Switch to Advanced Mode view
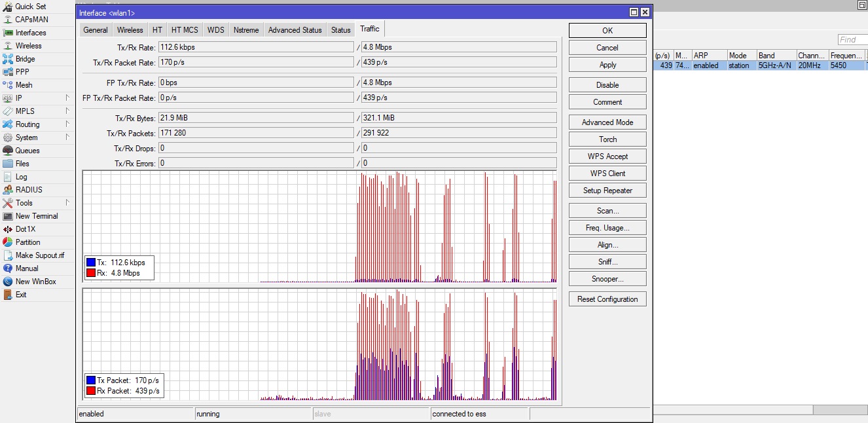 [x=607, y=122]
